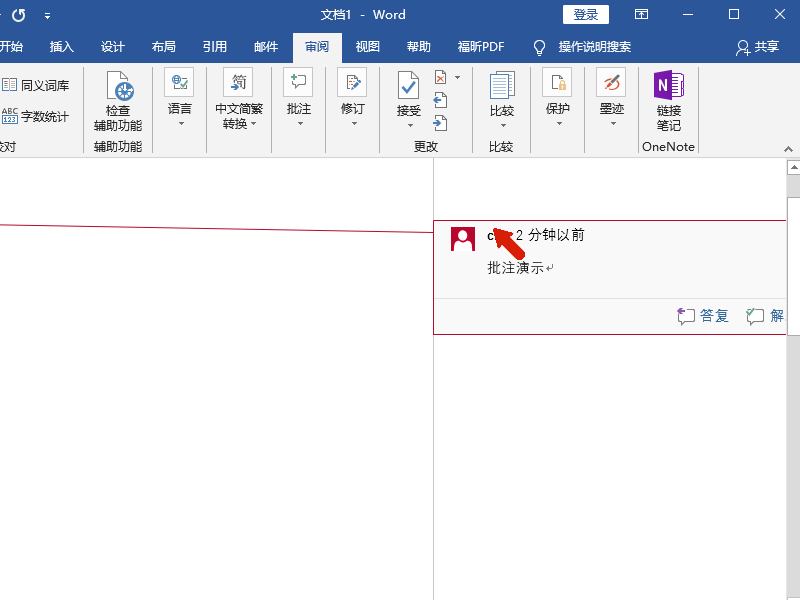The image size is (800, 600).
Task: Open the Thesaurus (同义词库) tool
Action: coord(35,85)
